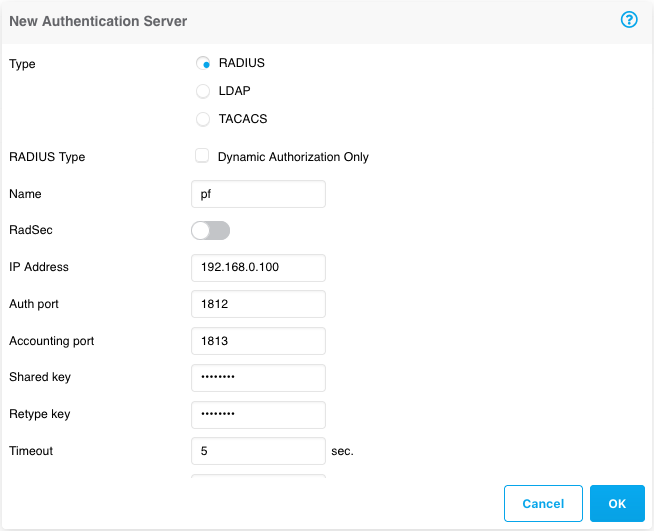
Task: Click the Auth port field showing 1812
Action: [258, 304]
